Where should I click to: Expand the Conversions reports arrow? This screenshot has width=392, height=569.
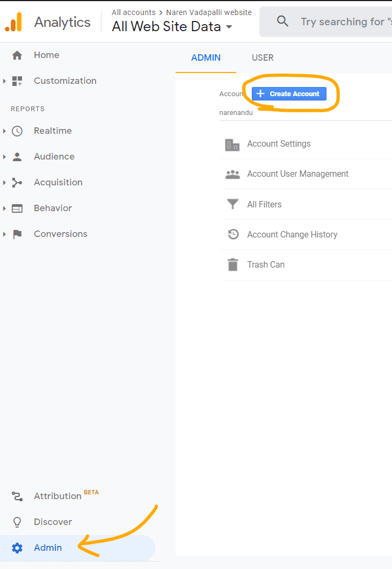(x=4, y=234)
